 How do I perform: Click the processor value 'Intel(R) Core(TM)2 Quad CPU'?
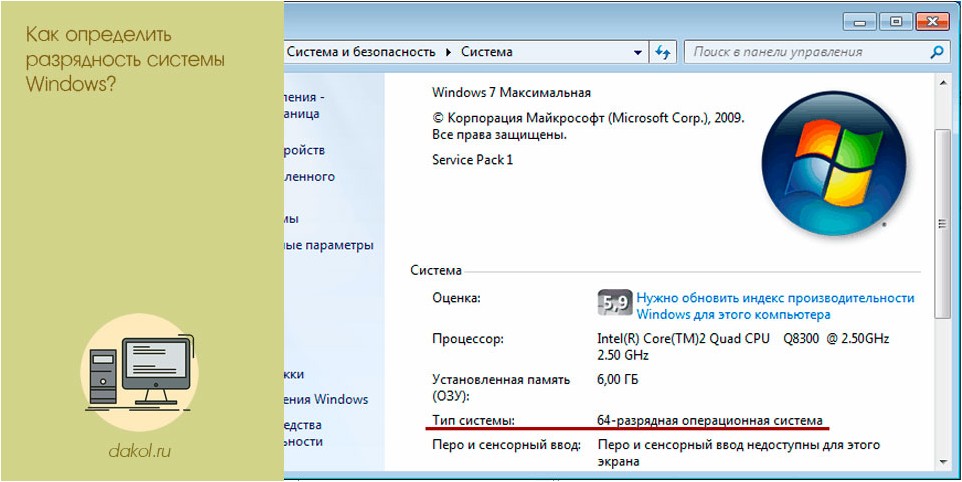[x=683, y=339]
